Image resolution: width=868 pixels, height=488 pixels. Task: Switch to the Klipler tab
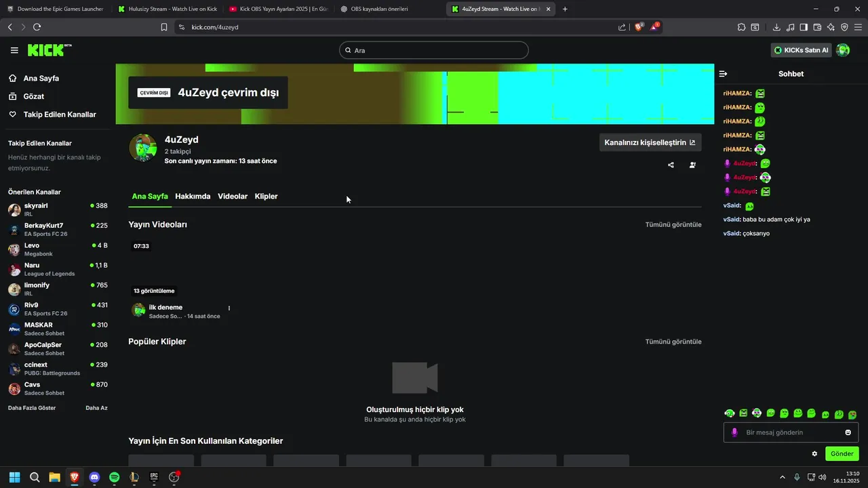tap(266, 197)
